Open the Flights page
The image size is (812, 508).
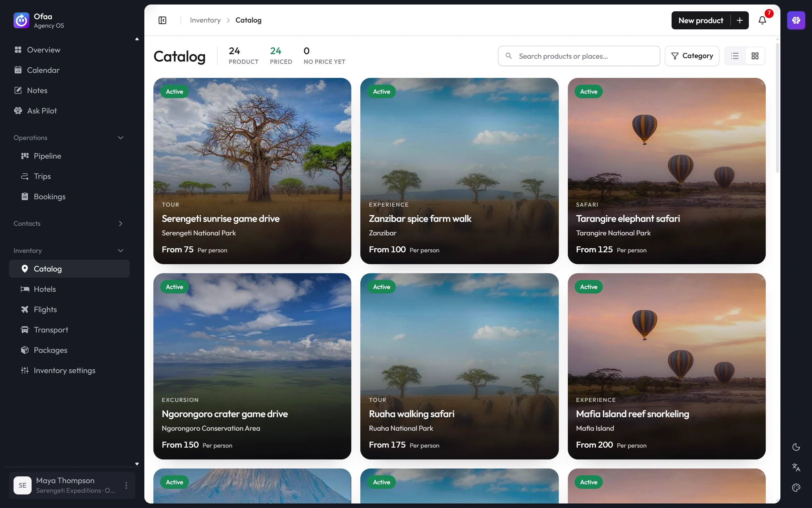(x=69, y=309)
